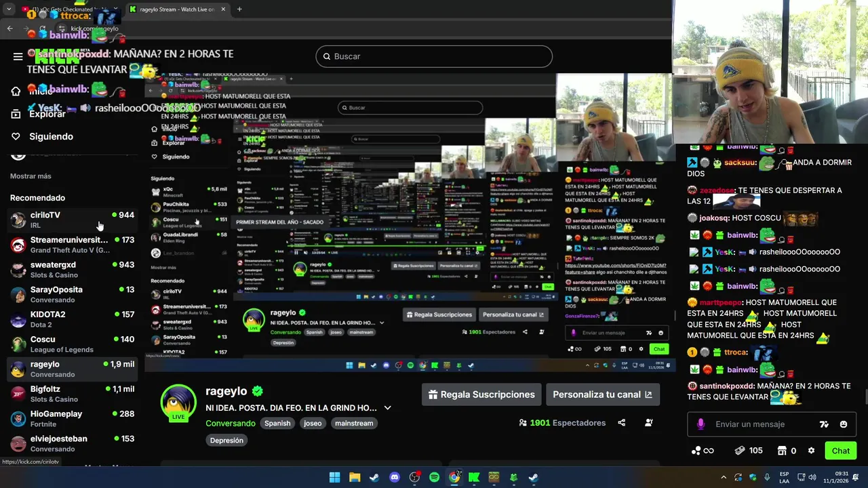Open elviejoesteban channel in sidebar
Image resolution: width=868 pixels, height=488 pixels.
click(x=72, y=443)
